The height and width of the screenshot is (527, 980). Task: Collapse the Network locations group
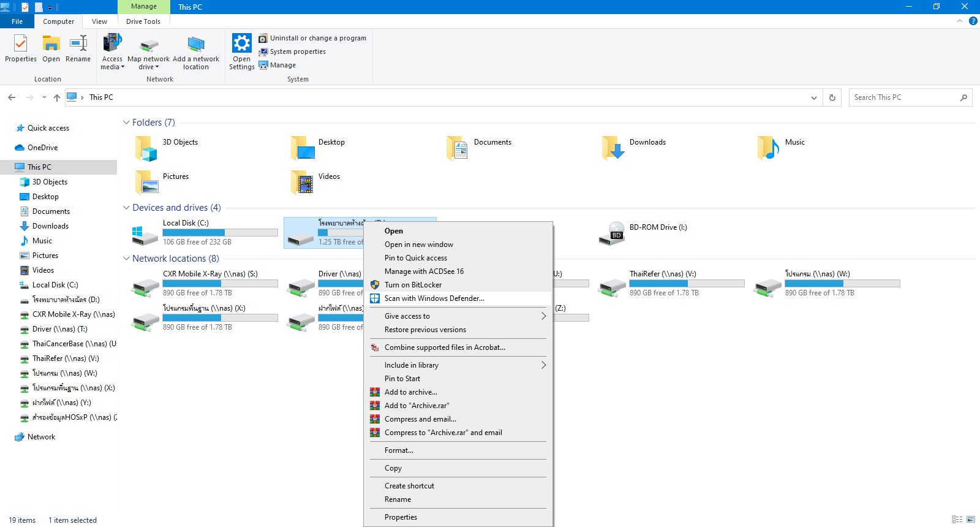pyautogui.click(x=127, y=259)
